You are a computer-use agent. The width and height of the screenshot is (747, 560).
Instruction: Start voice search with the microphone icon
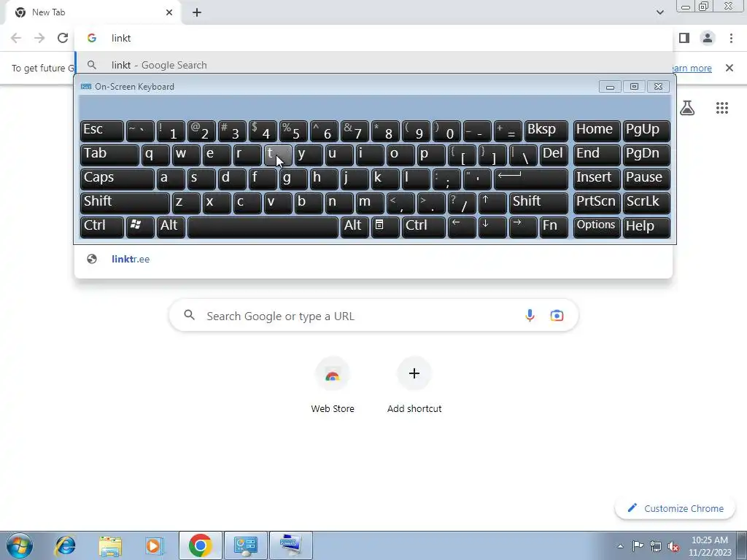pos(530,315)
